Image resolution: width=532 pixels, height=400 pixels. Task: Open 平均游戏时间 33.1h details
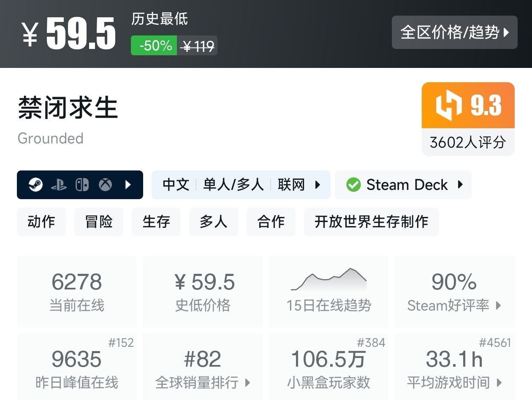(x=454, y=367)
